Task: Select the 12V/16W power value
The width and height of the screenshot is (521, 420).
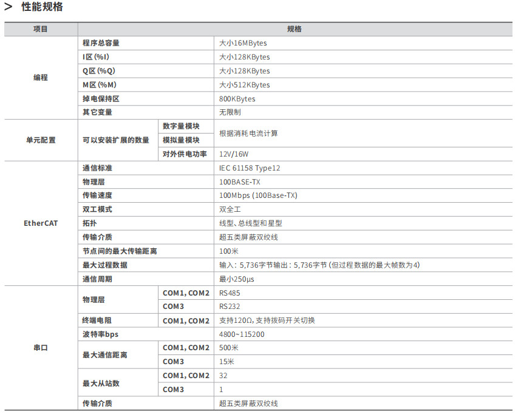Action: 234,154
